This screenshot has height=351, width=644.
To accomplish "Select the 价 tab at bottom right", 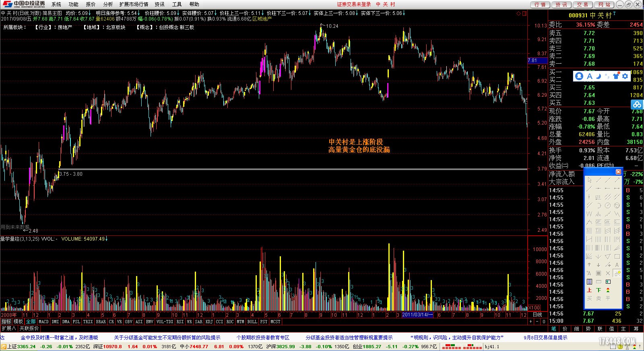I will (x=565, y=329).
